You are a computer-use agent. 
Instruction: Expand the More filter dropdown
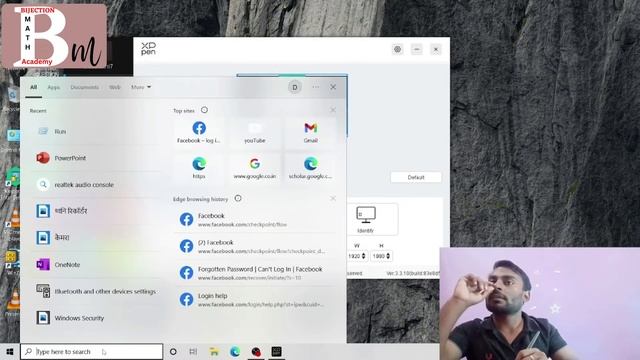[x=141, y=87]
